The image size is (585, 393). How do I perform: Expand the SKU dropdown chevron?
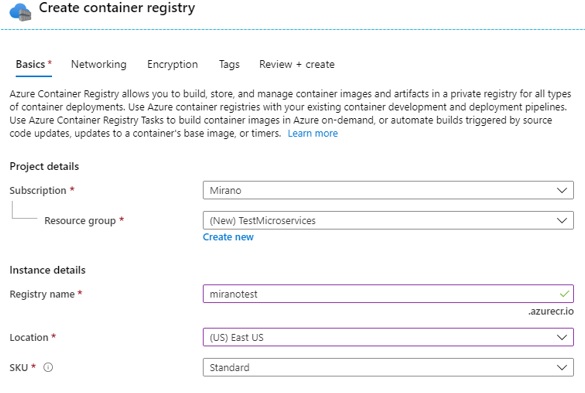click(x=561, y=368)
